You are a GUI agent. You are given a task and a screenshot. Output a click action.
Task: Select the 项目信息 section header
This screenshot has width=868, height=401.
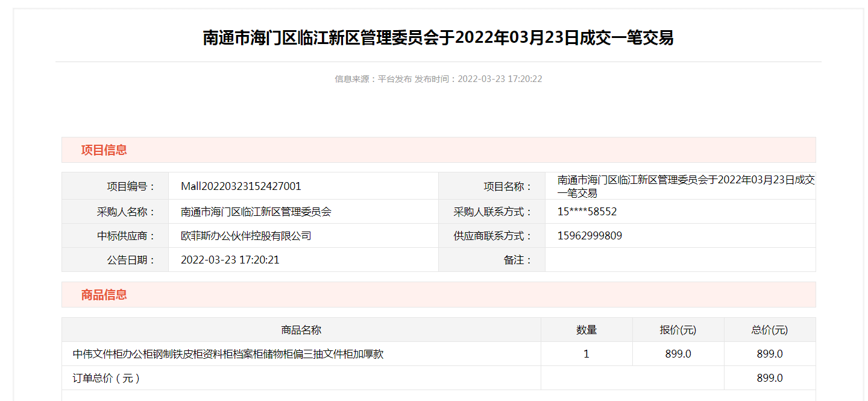pyautogui.click(x=104, y=150)
